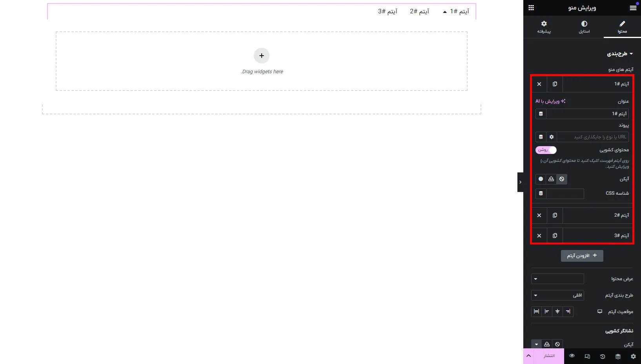Click the Drag widgets here text
Screen dimensions: 641x364
coord(262,72)
